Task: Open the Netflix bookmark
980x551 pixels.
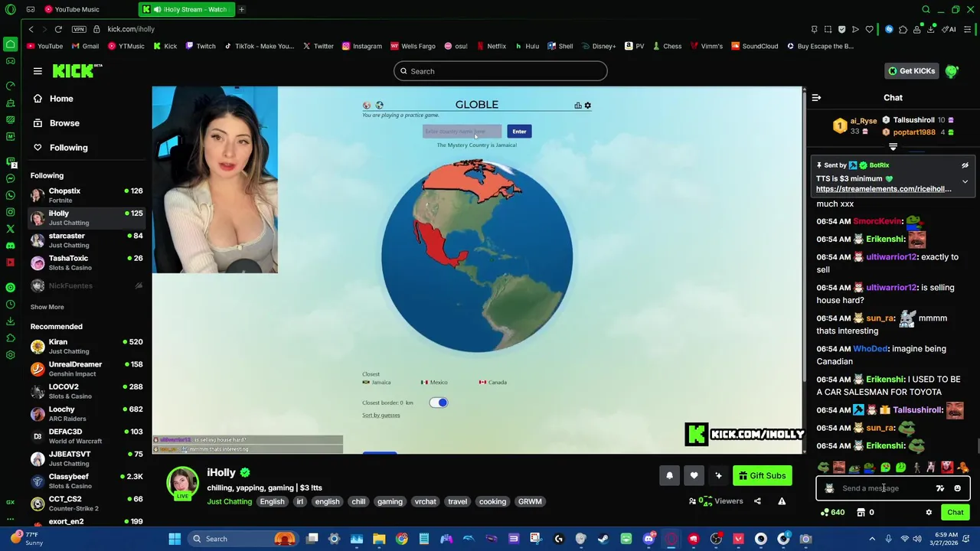Action: [x=491, y=46]
